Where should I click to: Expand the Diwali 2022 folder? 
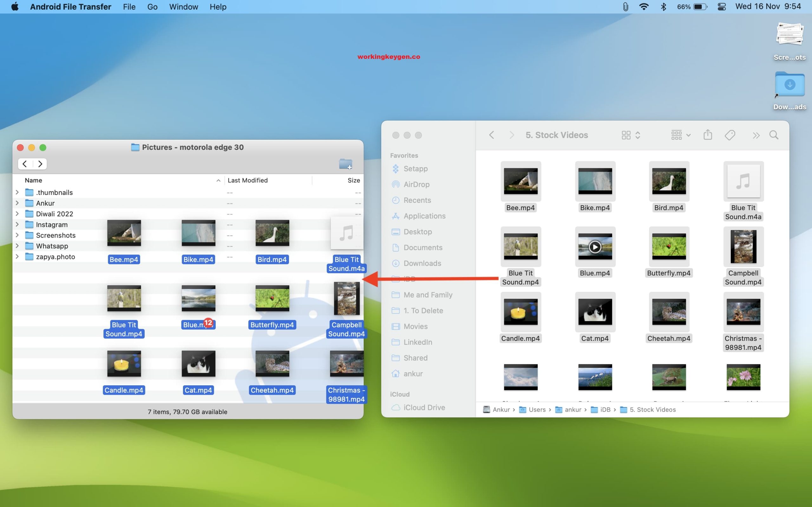pyautogui.click(x=17, y=214)
